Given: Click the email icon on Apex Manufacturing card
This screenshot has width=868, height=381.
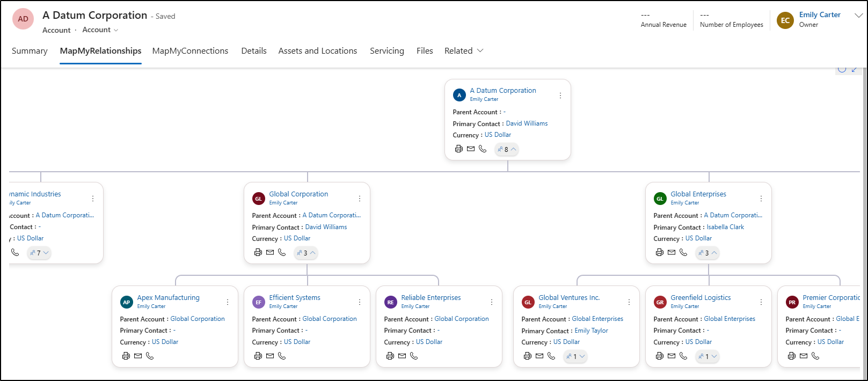Looking at the screenshot, I should [138, 356].
